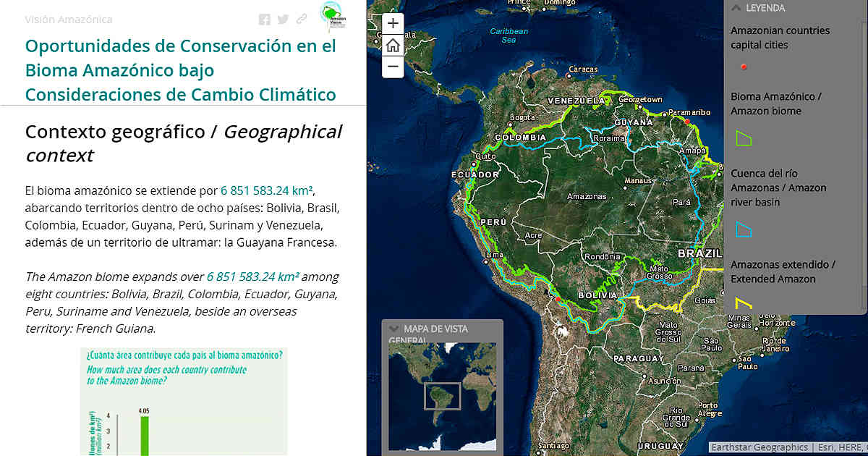Click the BRAZIL country label
The width and height of the screenshot is (868, 456).
(x=699, y=253)
